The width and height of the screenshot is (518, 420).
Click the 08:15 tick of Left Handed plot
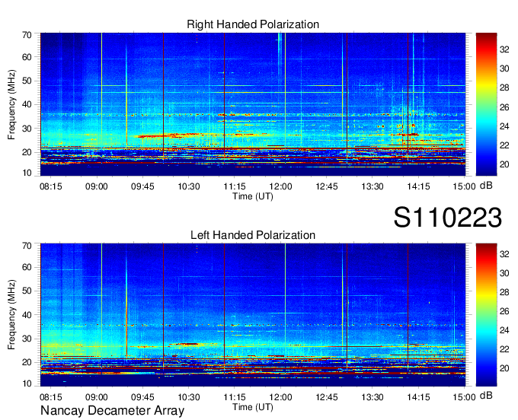(51, 397)
